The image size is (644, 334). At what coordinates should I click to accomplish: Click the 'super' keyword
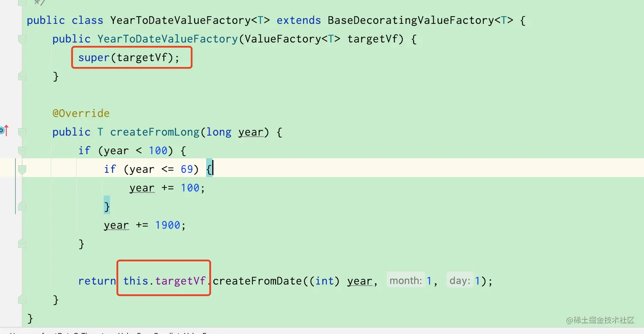pyautogui.click(x=94, y=58)
